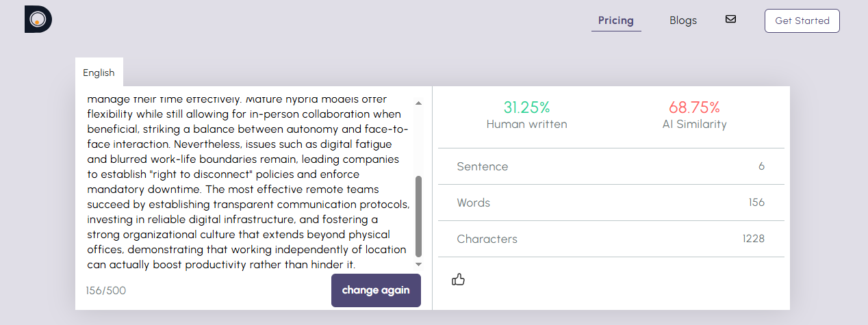Viewport: 868px width, 325px height.
Task: Click inside the paragraph text area
Action: (x=248, y=181)
